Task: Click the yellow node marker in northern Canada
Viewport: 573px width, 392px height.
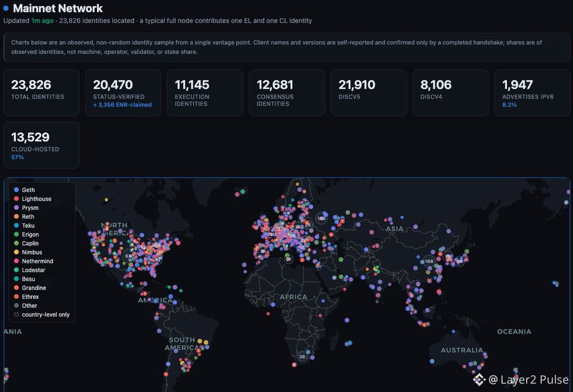Action: click(106, 200)
